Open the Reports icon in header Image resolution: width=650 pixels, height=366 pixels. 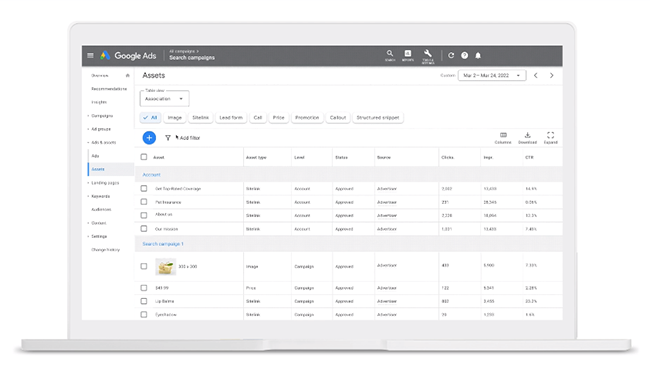click(x=408, y=55)
